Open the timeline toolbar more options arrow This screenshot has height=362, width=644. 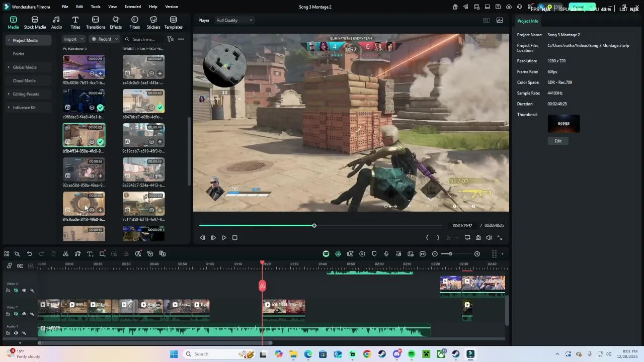(502, 254)
